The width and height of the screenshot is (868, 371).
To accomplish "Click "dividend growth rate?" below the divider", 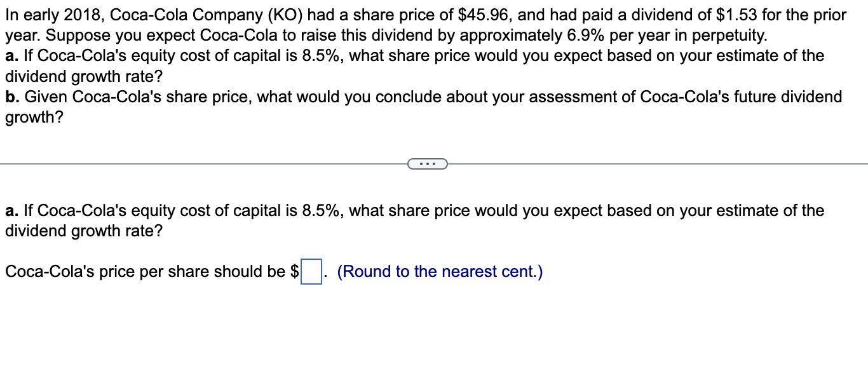I will (84, 231).
